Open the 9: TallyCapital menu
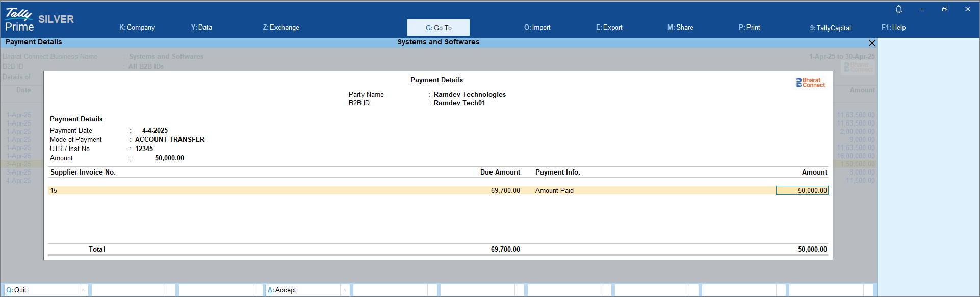 [x=831, y=28]
